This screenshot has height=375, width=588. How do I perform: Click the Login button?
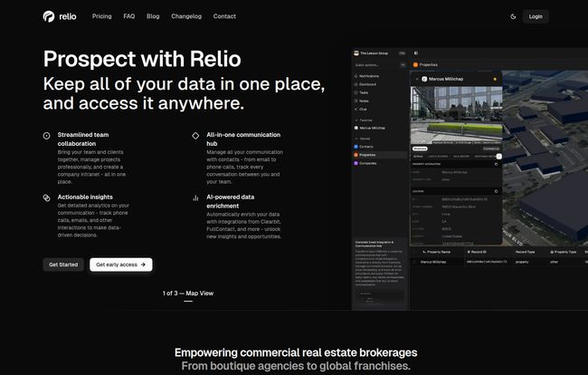click(536, 16)
